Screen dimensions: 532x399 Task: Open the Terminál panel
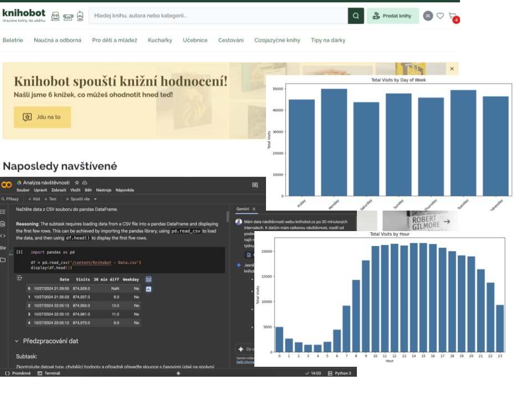point(49,373)
